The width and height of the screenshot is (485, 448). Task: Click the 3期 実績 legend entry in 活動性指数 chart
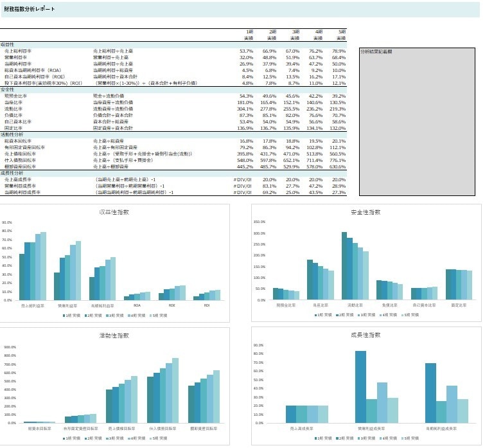[x=114, y=438]
